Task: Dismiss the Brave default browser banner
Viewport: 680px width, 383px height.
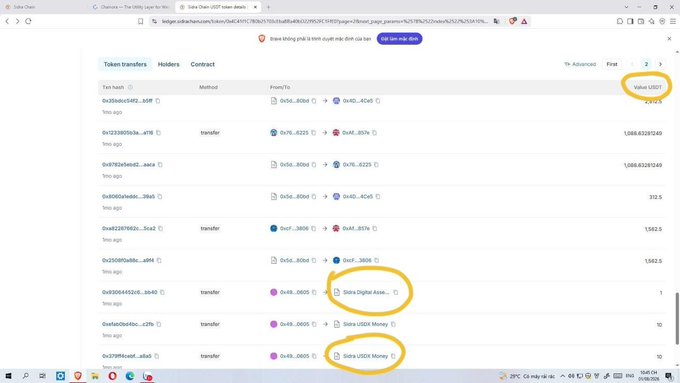Action: [x=669, y=39]
